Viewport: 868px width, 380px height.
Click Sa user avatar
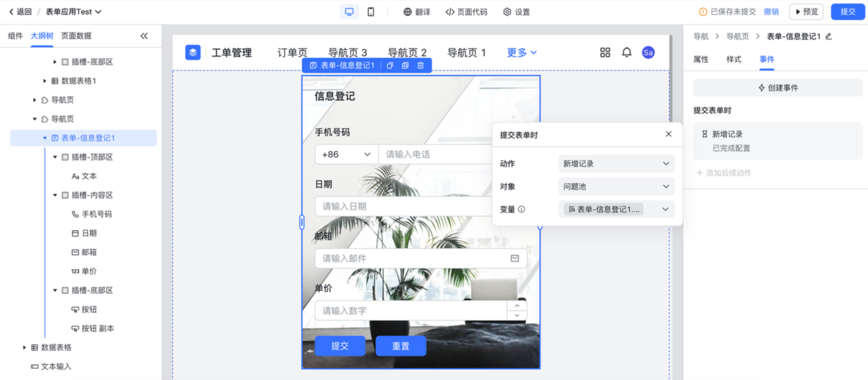[x=648, y=52]
